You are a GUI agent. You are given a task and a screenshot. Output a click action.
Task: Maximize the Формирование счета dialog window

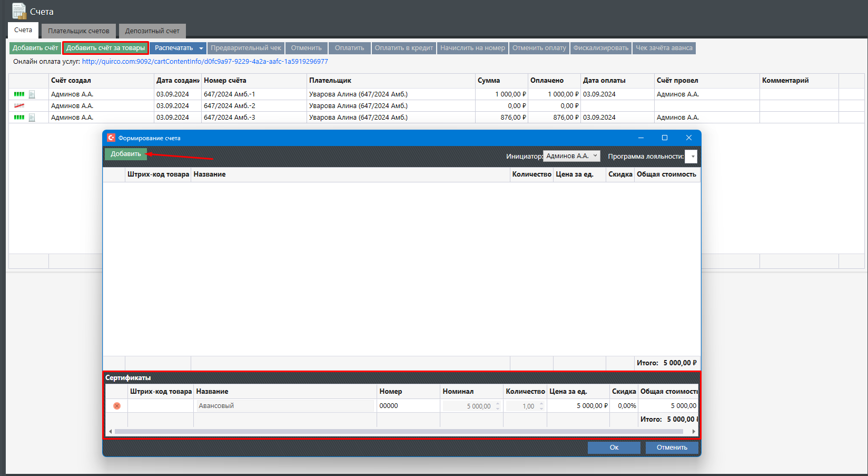pyautogui.click(x=665, y=138)
